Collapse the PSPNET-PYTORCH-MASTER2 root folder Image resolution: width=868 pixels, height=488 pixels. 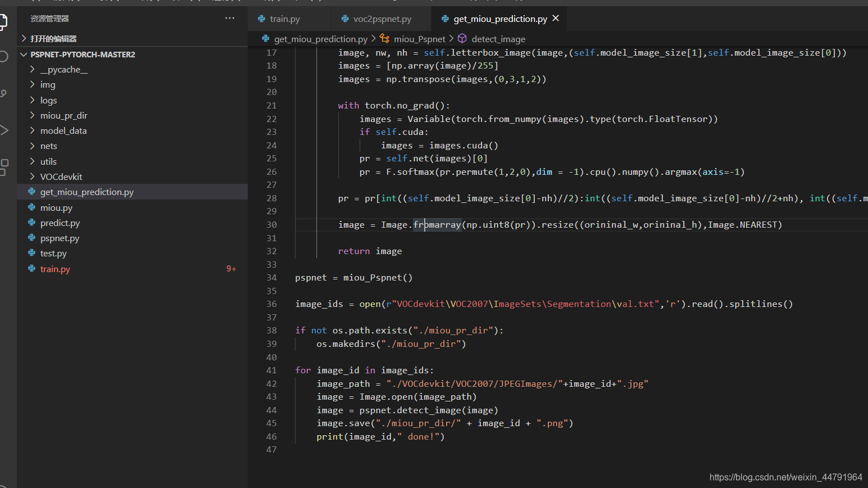[24, 55]
